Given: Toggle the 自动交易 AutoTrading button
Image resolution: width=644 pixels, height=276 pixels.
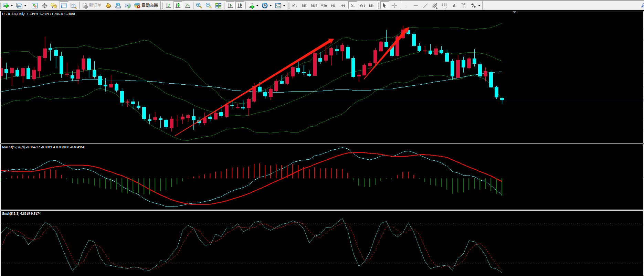Looking at the screenshot, I should point(146,6).
